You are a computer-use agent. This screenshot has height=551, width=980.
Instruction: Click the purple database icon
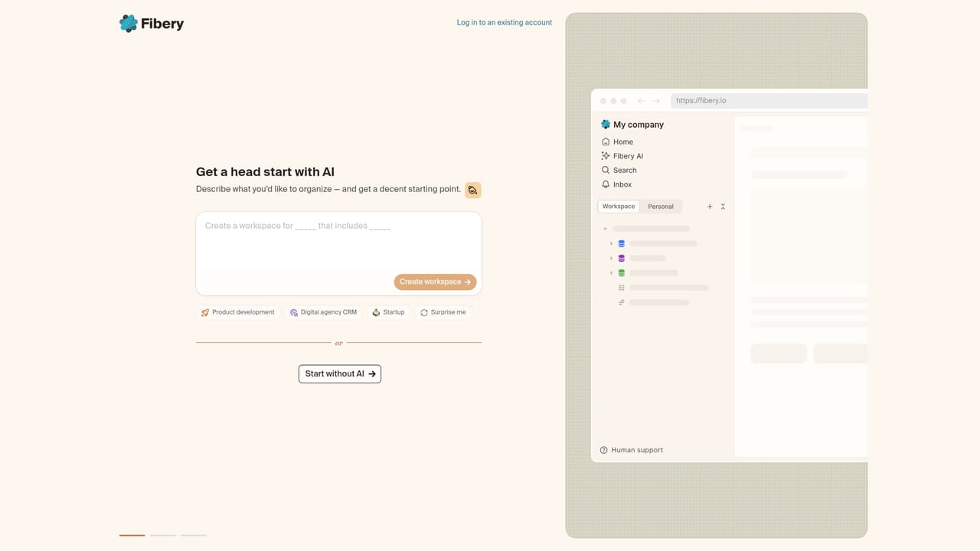621,258
